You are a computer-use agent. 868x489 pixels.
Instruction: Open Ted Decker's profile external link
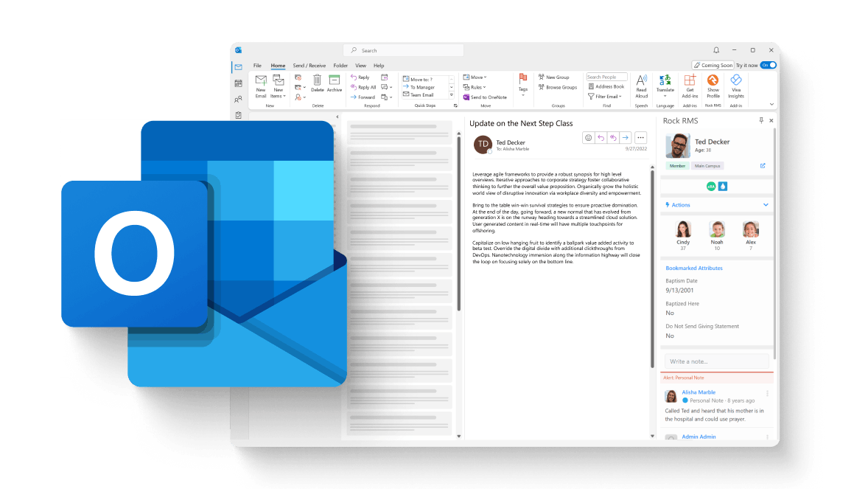763,166
